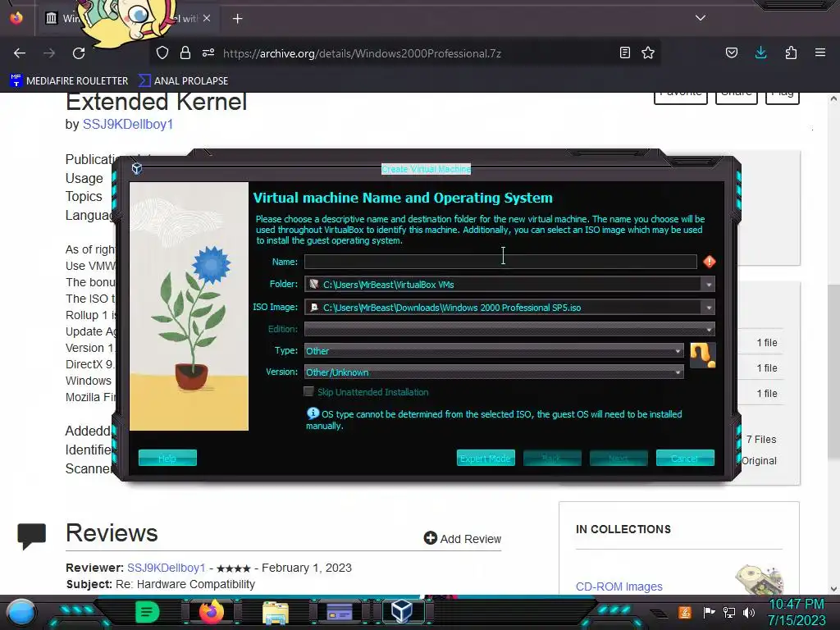Click the Help button in the dialog
The height and width of the screenshot is (630, 840).
[x=167, y=458]
